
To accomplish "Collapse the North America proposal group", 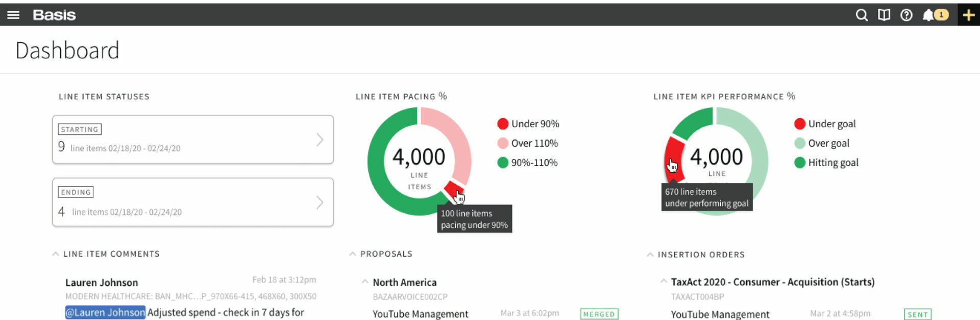I will pos(365,281).
